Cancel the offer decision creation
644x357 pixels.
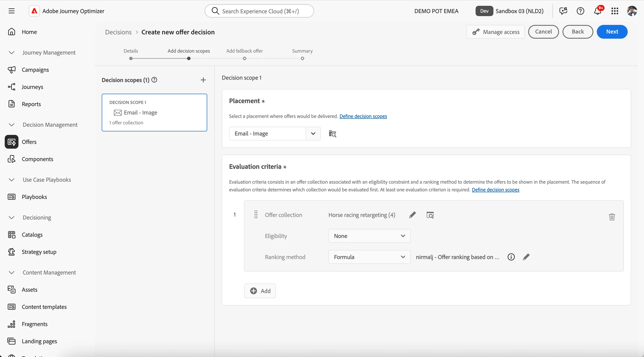pyautogui.click(x=543, y=32)
